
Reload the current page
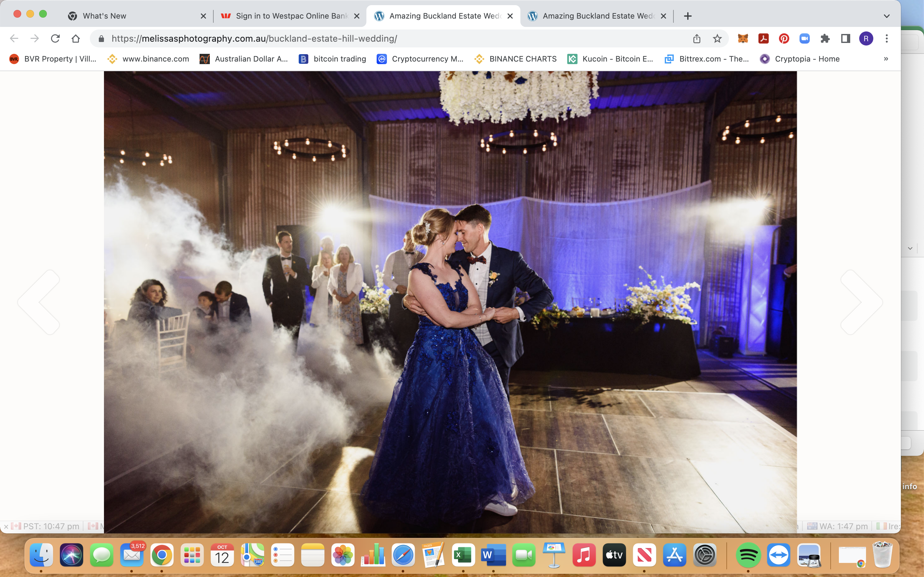click(x=56, y=38)
